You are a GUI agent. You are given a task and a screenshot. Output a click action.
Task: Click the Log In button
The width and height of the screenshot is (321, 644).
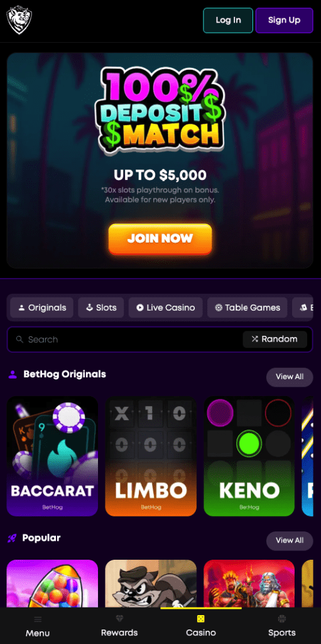[x=228, y=20]
